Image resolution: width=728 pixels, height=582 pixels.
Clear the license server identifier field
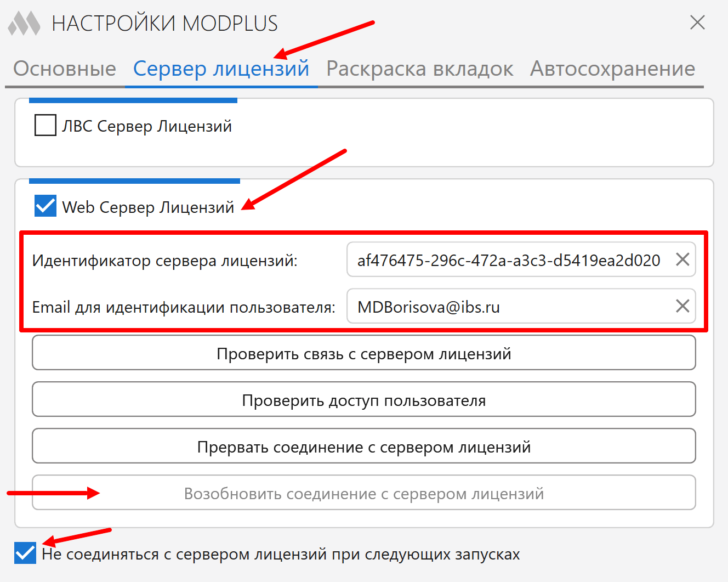point(682,259)
